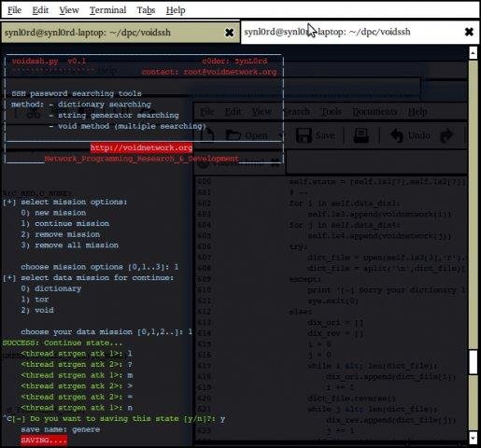Screen dimensions: 481x448
Task: Click the background editor Undo arrow icon
Action: [x=397, y=135]
